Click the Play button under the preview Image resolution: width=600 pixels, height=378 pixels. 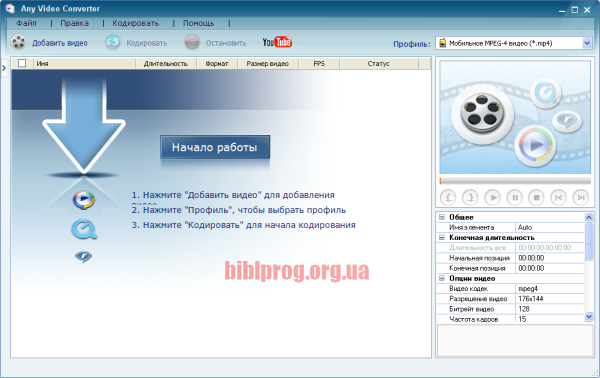492,197
